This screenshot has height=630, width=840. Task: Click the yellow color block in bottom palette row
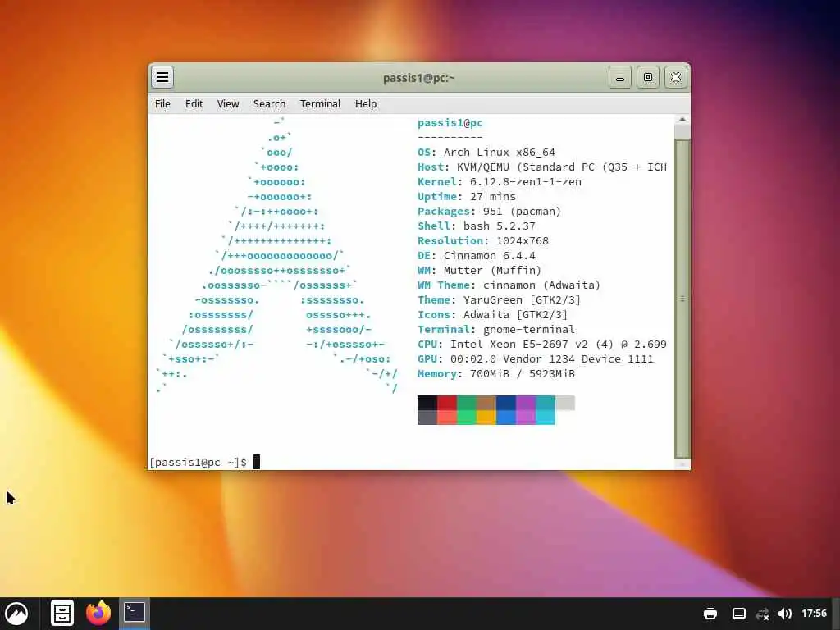486,418
